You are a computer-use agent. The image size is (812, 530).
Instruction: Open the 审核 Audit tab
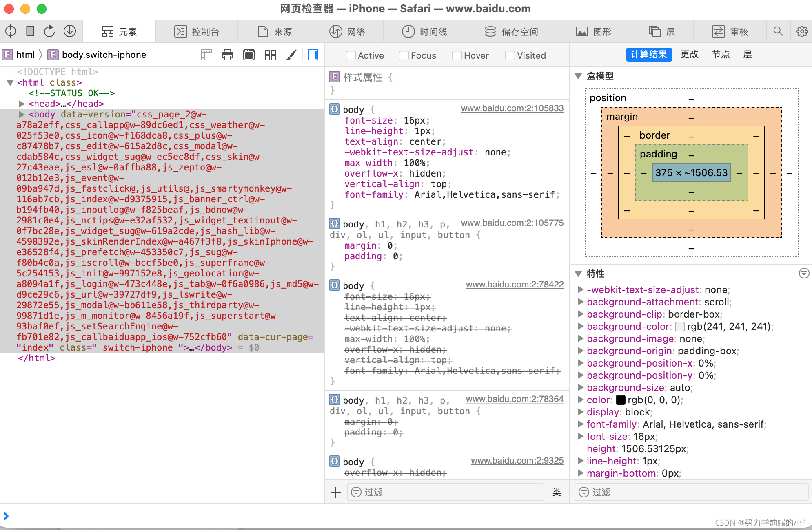730,31
